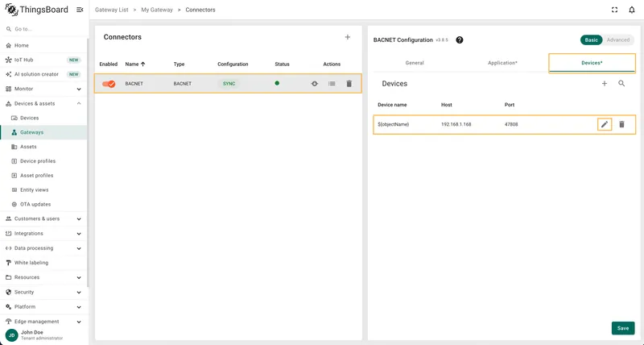Delete the BACNET connector
The width and height of the screenshot is (644, 345).
coord(349,84)
